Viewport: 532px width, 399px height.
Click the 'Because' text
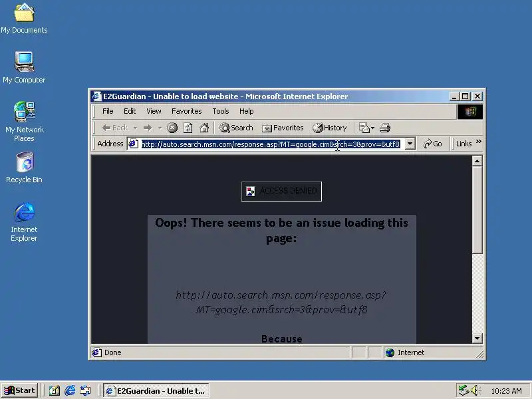pos(281,339)
